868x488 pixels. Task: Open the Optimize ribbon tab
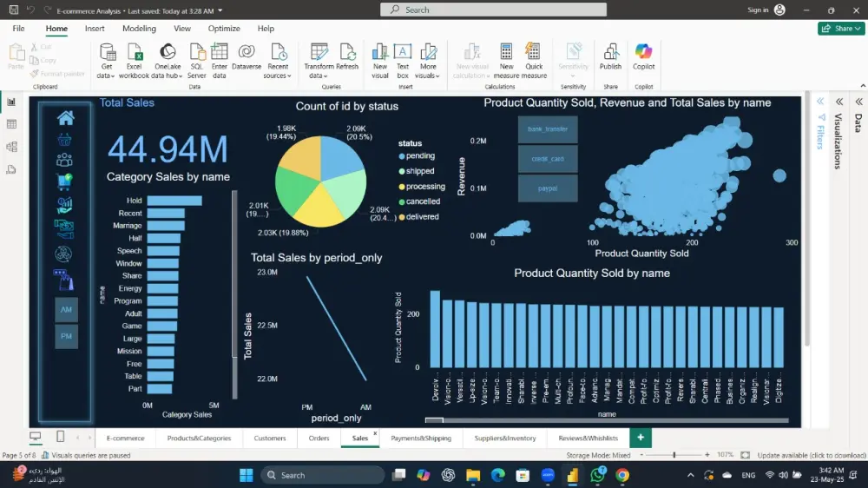224,29
